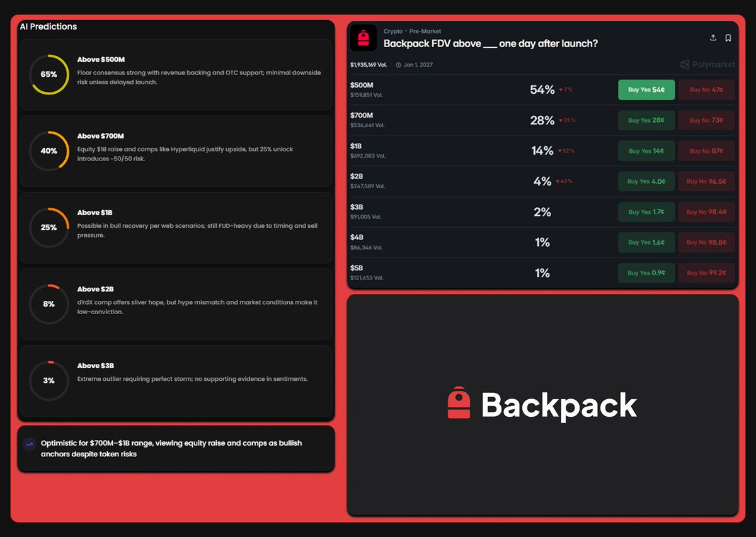This screenshot has height=537, width=756.
Task: Click the $1,935,169 Vol. total
Action: pos(369,65)
